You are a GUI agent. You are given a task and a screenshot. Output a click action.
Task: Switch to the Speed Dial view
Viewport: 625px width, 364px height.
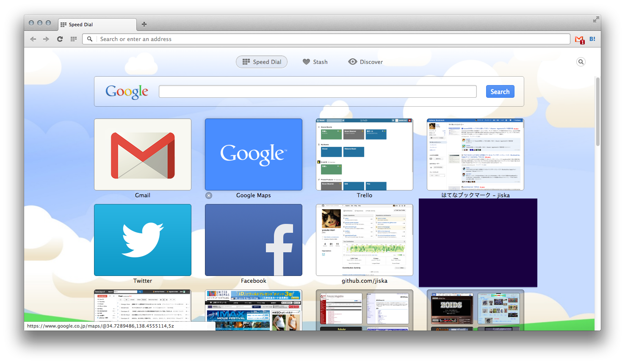pyautogui.click(x=262, y=62)
